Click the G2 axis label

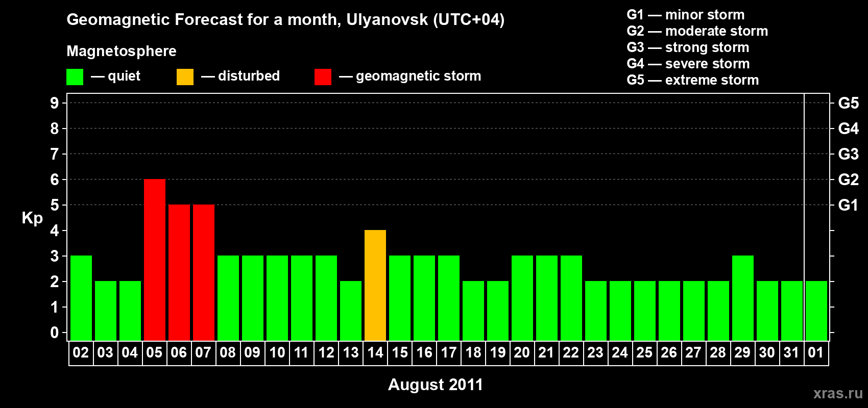click(849, 180)
